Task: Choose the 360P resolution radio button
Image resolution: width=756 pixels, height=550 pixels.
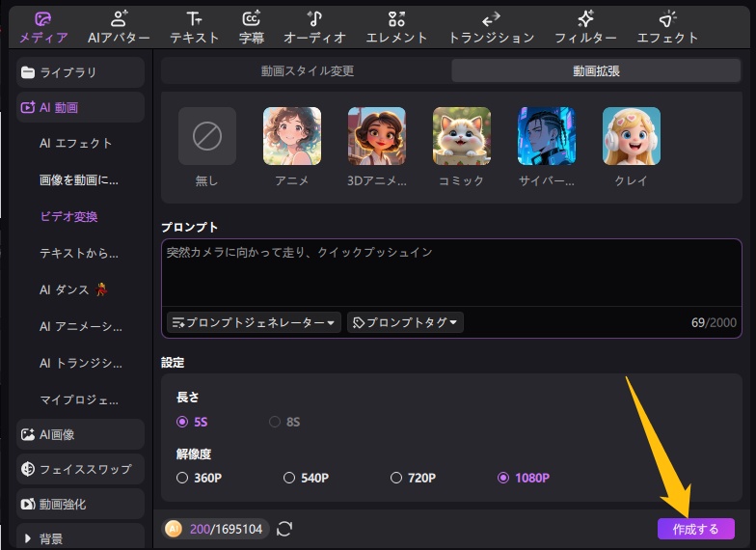Action: click(x=182, y=478)
